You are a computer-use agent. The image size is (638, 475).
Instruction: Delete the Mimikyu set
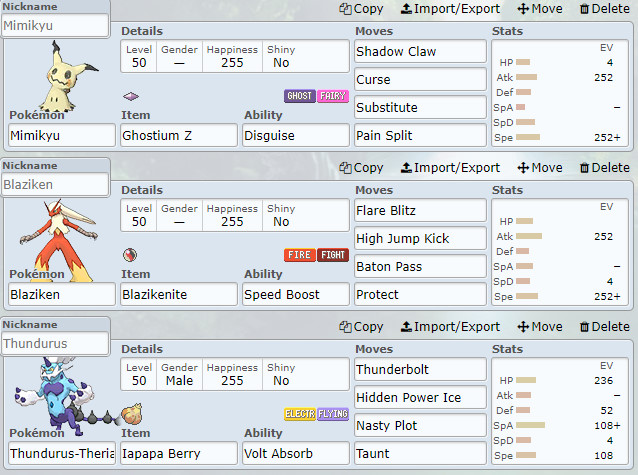[605, 9]
